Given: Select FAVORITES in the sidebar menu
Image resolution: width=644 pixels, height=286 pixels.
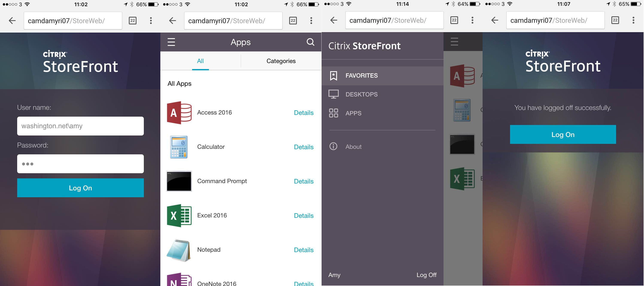Looking at the screenshot, I should click(383, 76).
